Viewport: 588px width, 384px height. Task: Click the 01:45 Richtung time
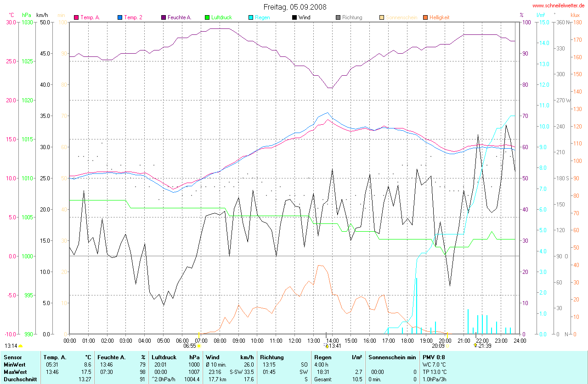269,372
